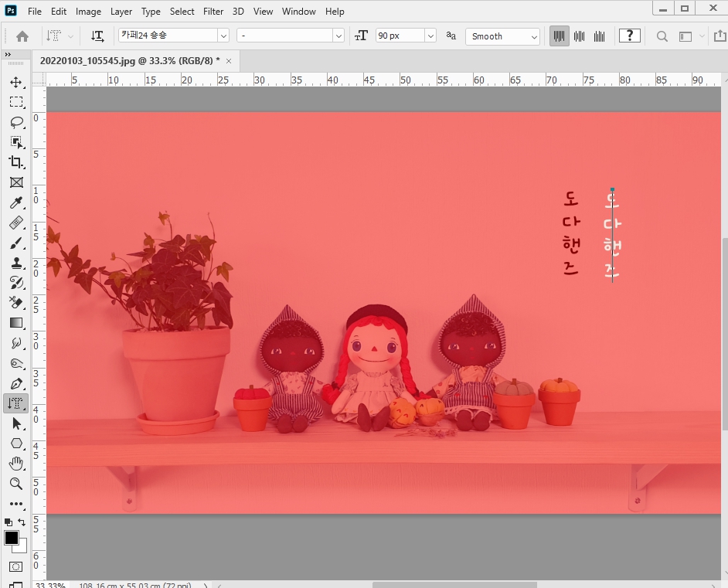
Task: Toggle text orientation in options bar
Action: coord(97,36)
